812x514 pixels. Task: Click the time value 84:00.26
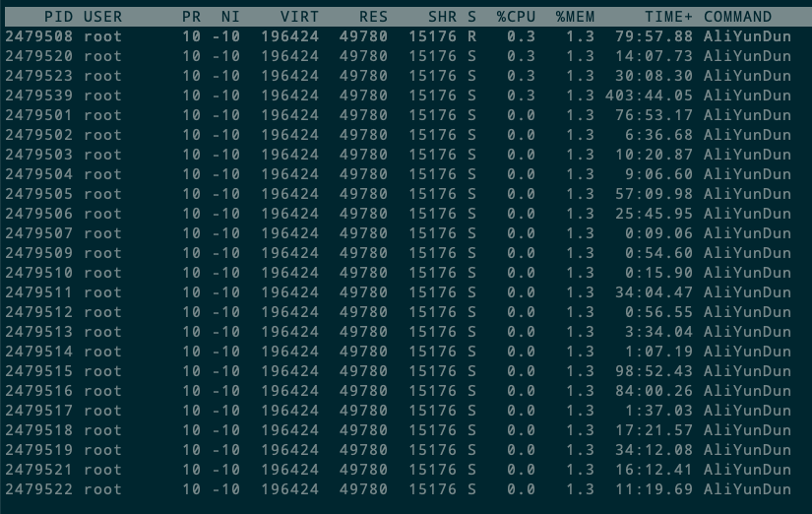(x=654, y=391)
